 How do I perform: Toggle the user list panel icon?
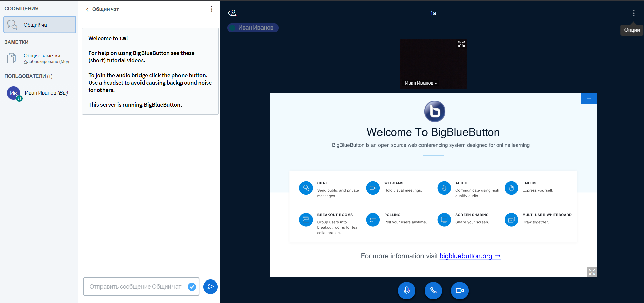click(x=232, y=13)
